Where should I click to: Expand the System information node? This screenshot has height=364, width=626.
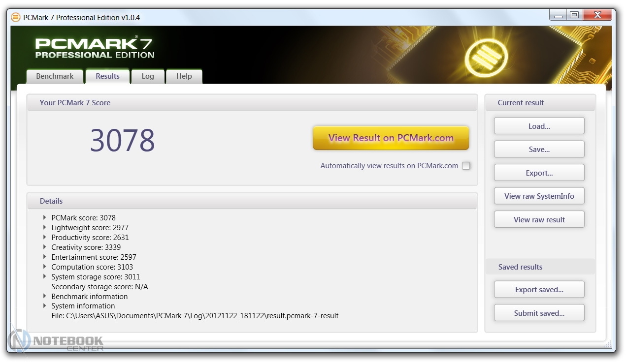click(45, 305)
